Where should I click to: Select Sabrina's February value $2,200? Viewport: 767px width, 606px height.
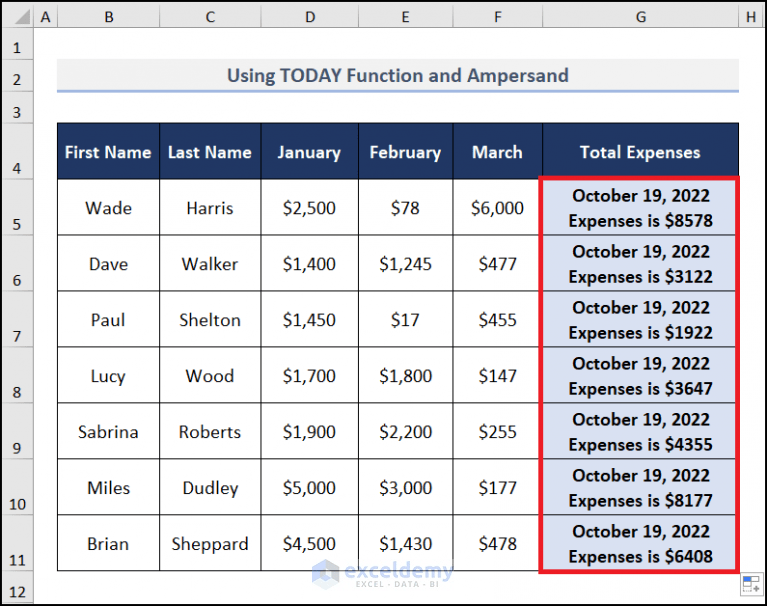pos(406,431)
